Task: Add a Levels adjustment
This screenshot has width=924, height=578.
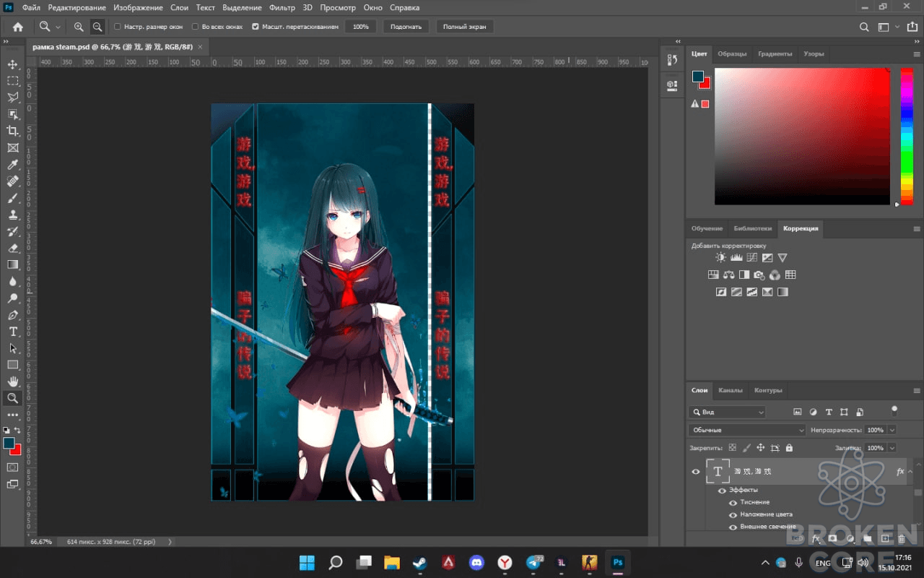Action: [736, 257]
